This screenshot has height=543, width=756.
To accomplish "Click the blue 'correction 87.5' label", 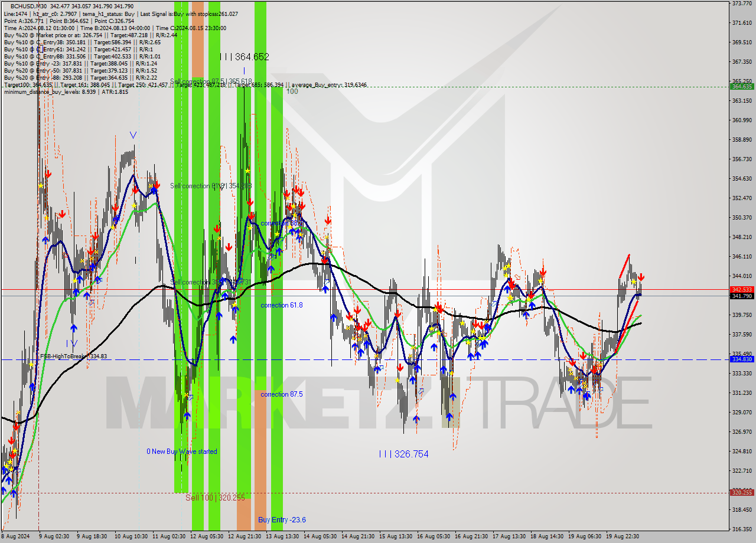I will coord(282,394).
